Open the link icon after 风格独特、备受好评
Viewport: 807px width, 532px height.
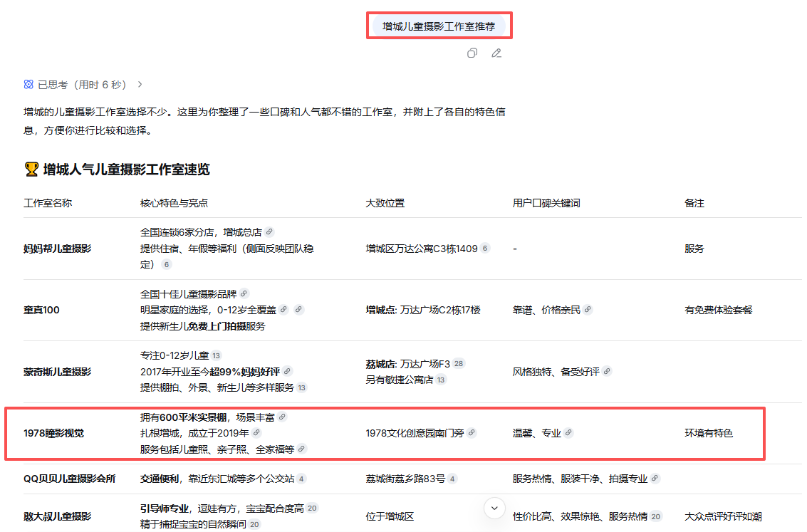(x=607, y=372)
